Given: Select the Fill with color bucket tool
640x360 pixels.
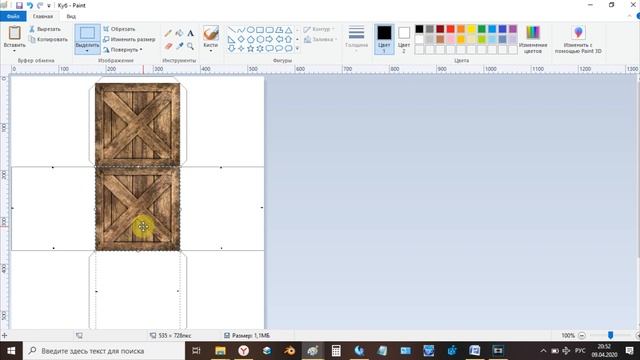Looking at the screenshot, I should click(x=179, y=33).
